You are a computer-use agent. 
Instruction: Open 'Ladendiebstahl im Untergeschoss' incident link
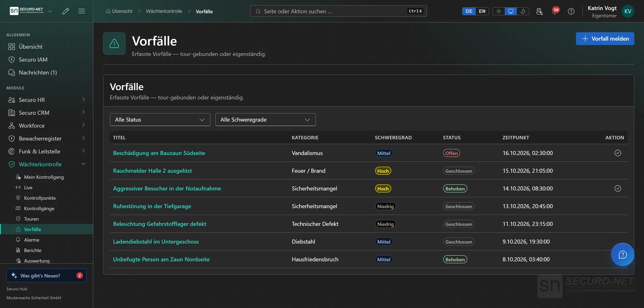[x=156, y=242]
